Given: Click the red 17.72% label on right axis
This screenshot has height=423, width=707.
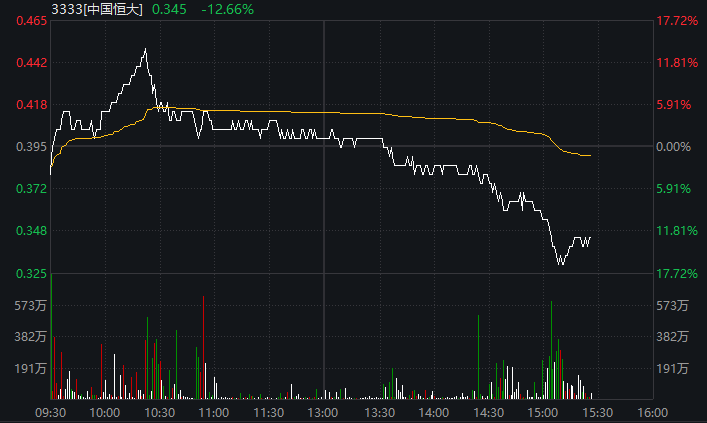Looking at the screenshot, I should [x=677, y=21].
